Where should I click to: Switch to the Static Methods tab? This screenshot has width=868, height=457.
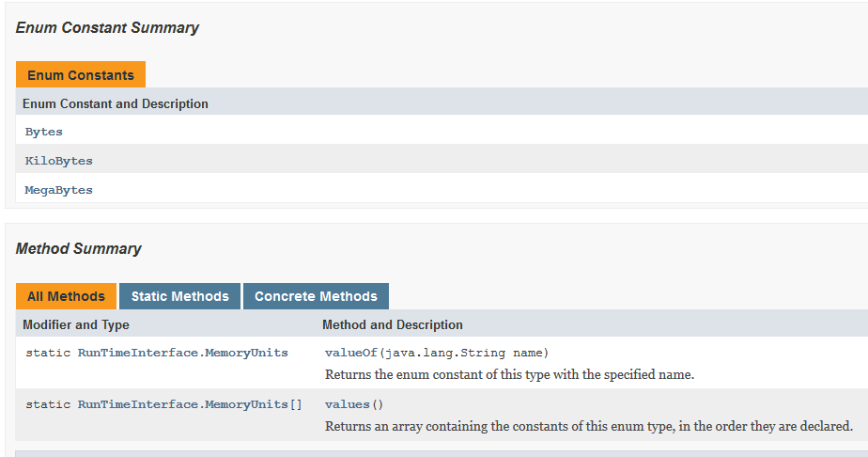pyautogui.click(x=180, y=296)
